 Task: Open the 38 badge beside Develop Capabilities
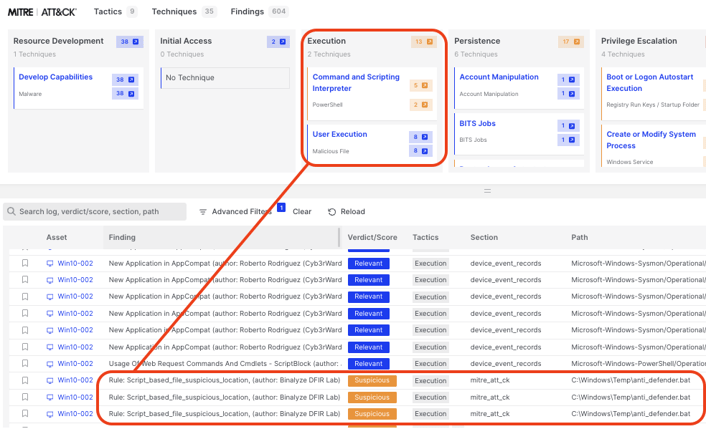click(125, 79)
